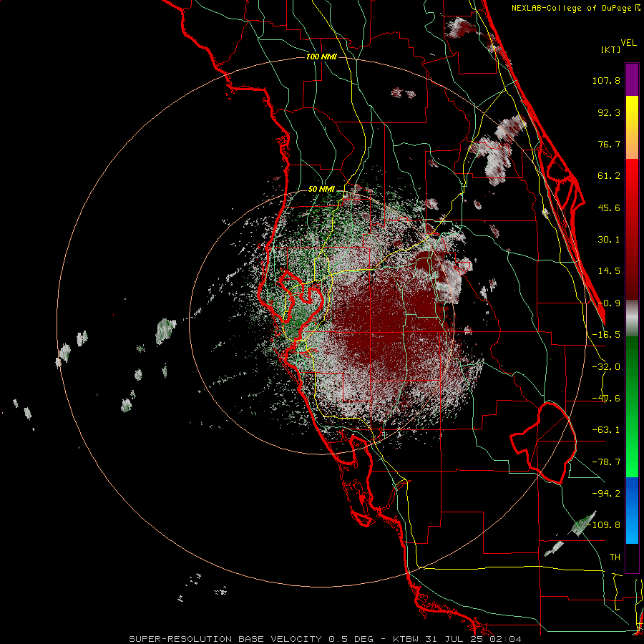Click the "100 NMI" range ring label
This screenshot has width=644, height=644.
pyautogui.click(x=321, y=57)
